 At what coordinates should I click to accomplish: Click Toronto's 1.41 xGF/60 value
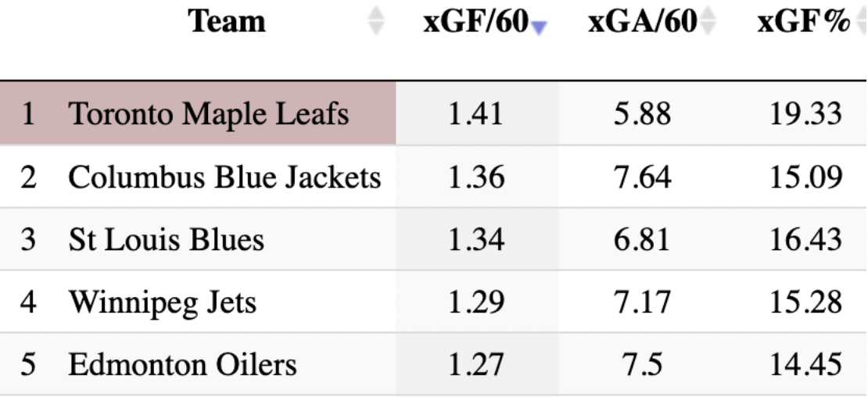(x=475, y=115)
